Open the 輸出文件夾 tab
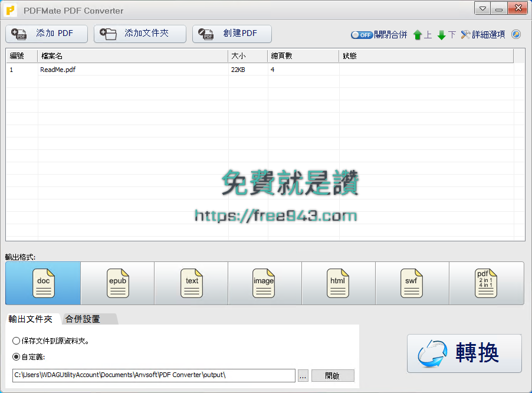The width and height of the screenshot is (532, 393). tap(32, 319)
